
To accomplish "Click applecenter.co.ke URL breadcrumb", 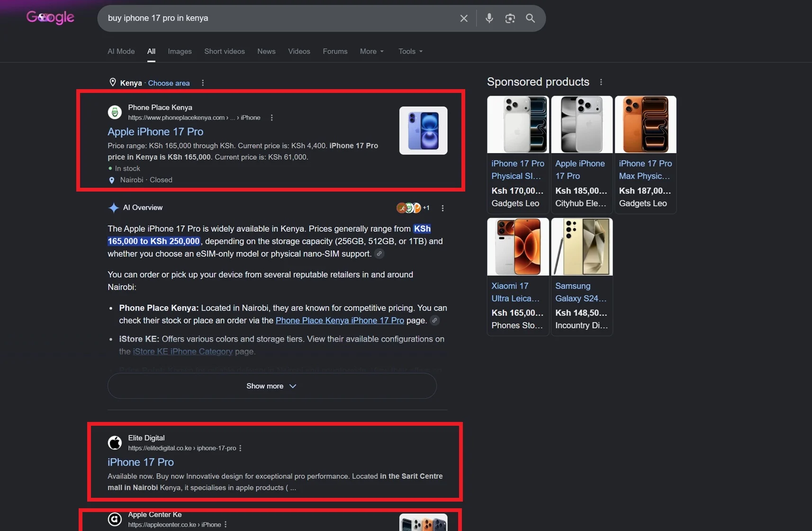I will [x=175, y=524].
